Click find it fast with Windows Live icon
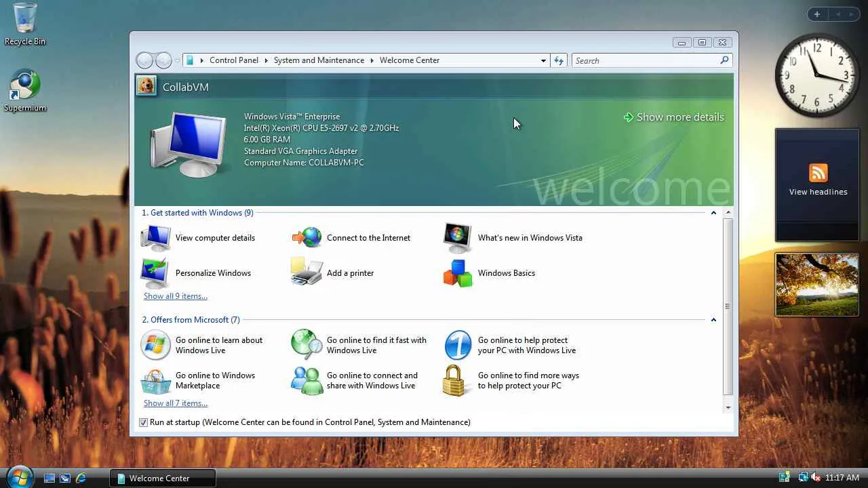 click(x=307, y=345)
